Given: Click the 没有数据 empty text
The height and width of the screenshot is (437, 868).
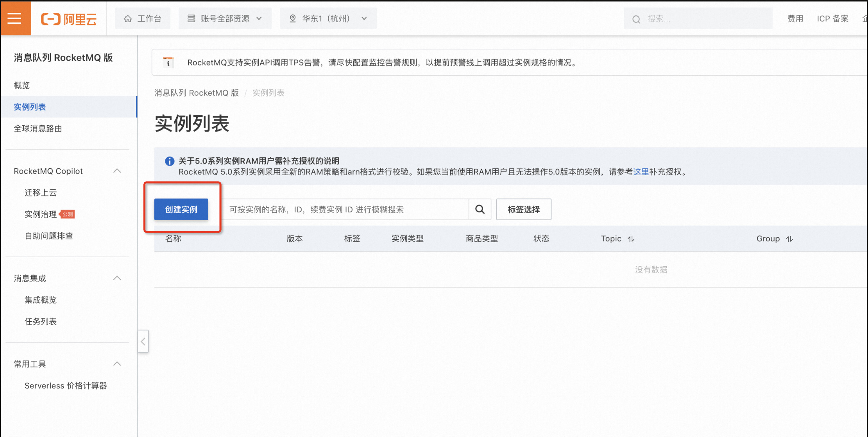Looking at the screenshot, I should tap(651, 270).
